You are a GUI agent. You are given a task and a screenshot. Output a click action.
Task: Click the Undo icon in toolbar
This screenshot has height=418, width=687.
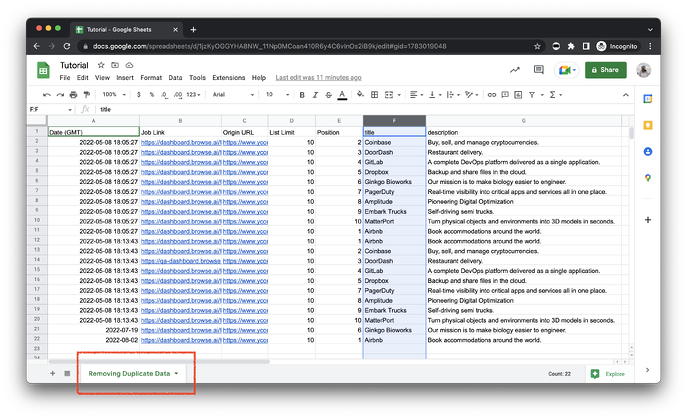(45, 94)
